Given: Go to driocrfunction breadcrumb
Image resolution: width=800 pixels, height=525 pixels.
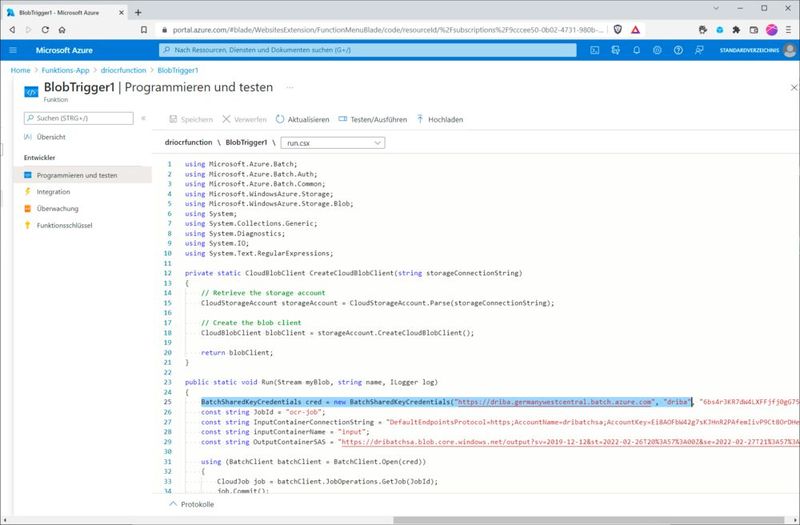Looking at the screenshot, I should (x=123, y=70).
